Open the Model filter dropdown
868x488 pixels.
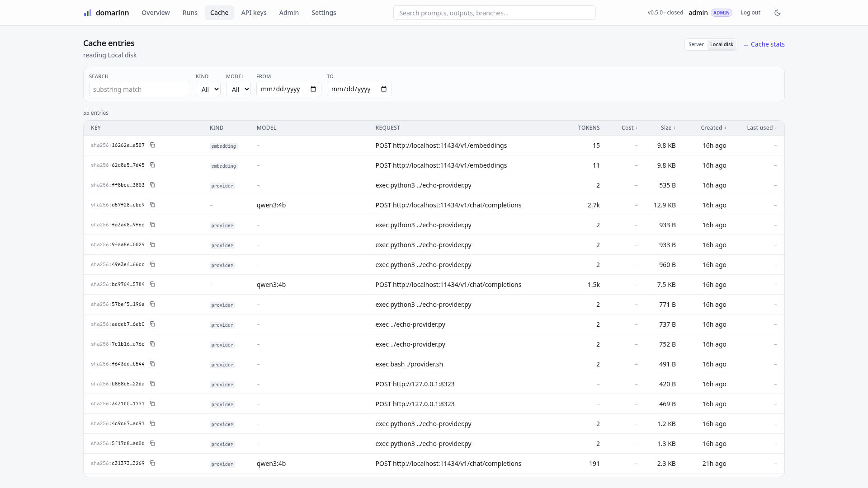pyautogui.click(x=238, y=89)
